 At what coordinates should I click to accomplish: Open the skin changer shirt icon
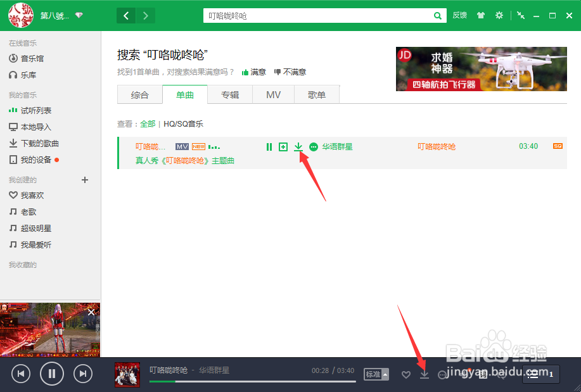click(x=481, y=16)
